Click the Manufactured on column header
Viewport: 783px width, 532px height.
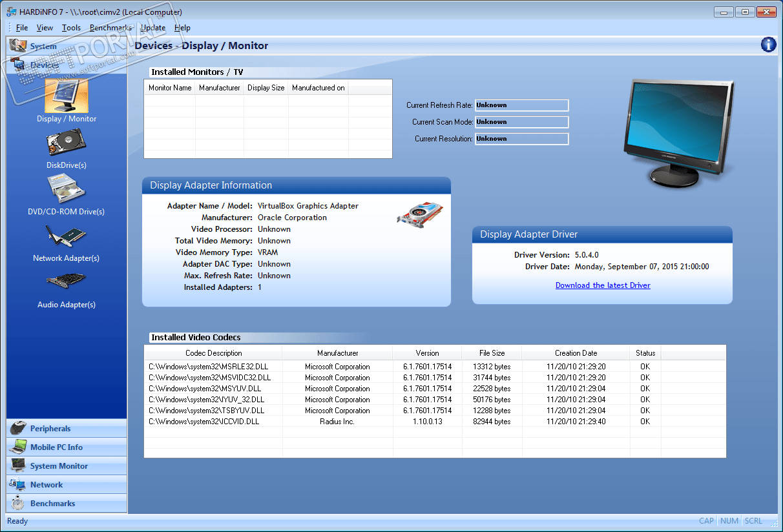[318, 88]
